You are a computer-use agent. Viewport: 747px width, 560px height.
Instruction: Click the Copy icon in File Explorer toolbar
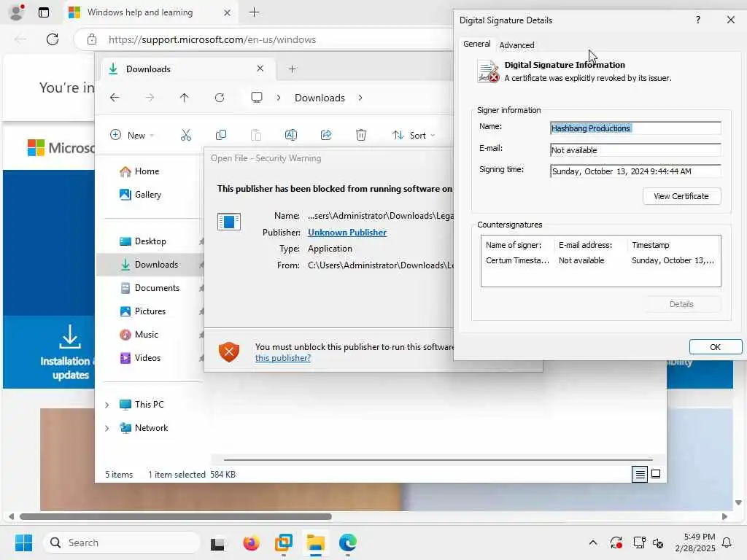point(221,135)
